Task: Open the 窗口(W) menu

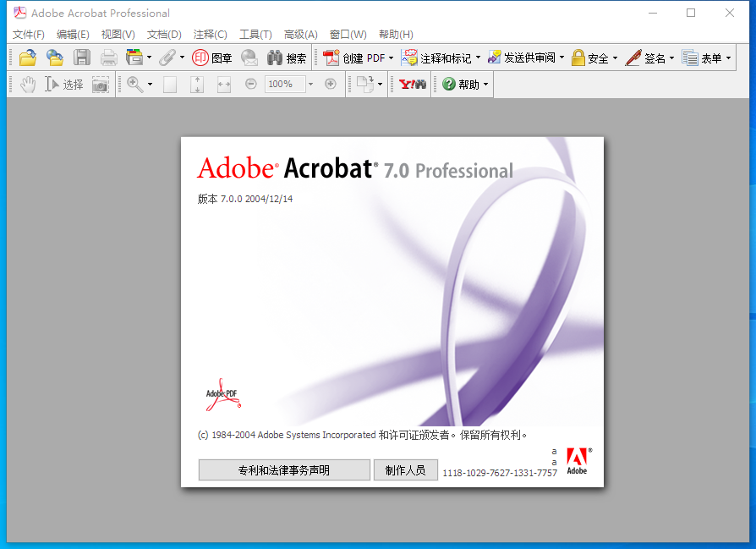Action: pos(348,34)
